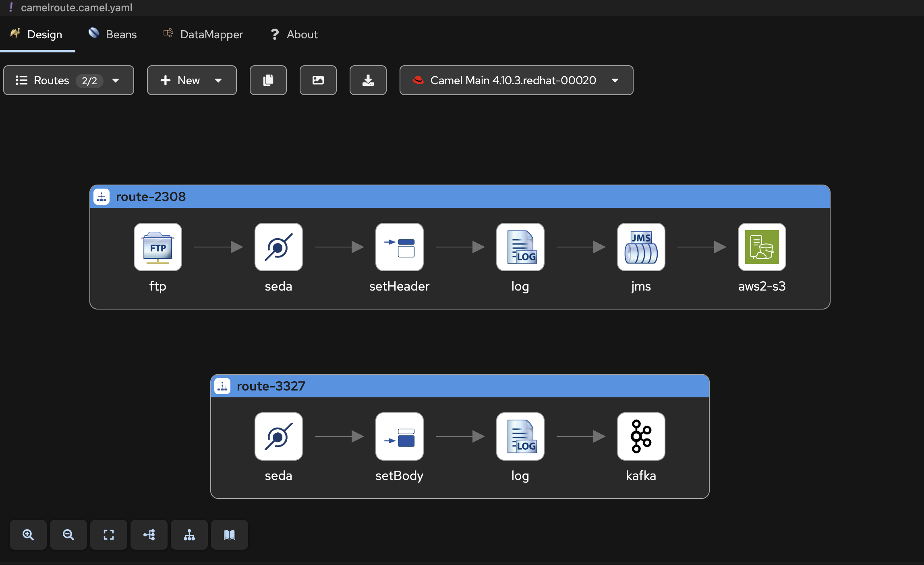Fit the canvas to screen
The height and width of the screenshot is (565, 924).
109,535
